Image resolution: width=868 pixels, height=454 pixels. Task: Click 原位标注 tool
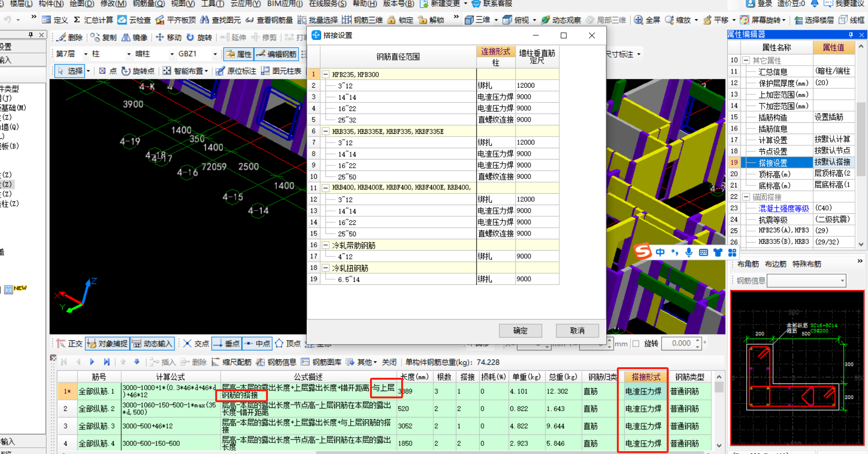[236, 70]
